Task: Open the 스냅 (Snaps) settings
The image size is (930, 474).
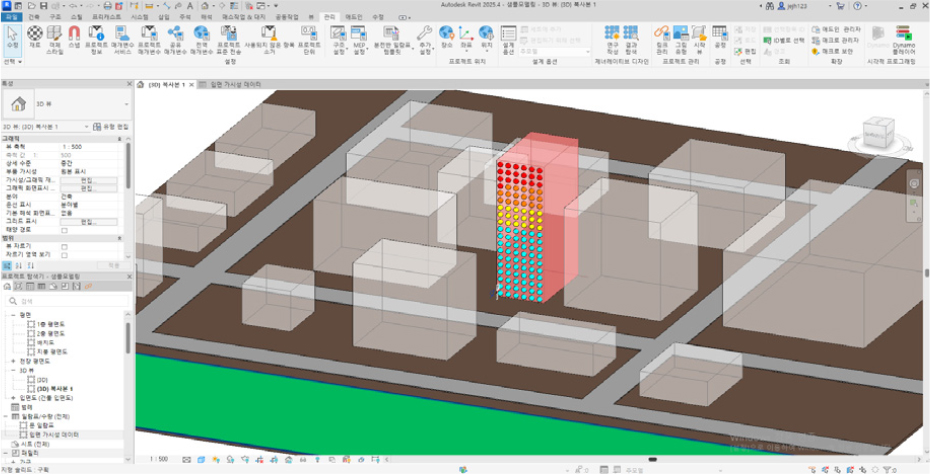Action: click(x=74, y=39)
